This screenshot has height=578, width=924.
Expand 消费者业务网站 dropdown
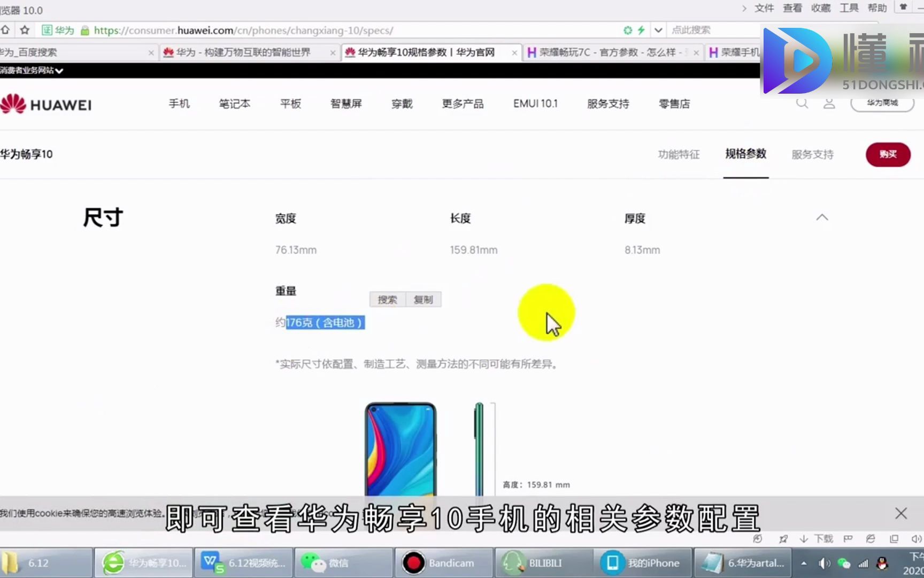pos(32,71)
